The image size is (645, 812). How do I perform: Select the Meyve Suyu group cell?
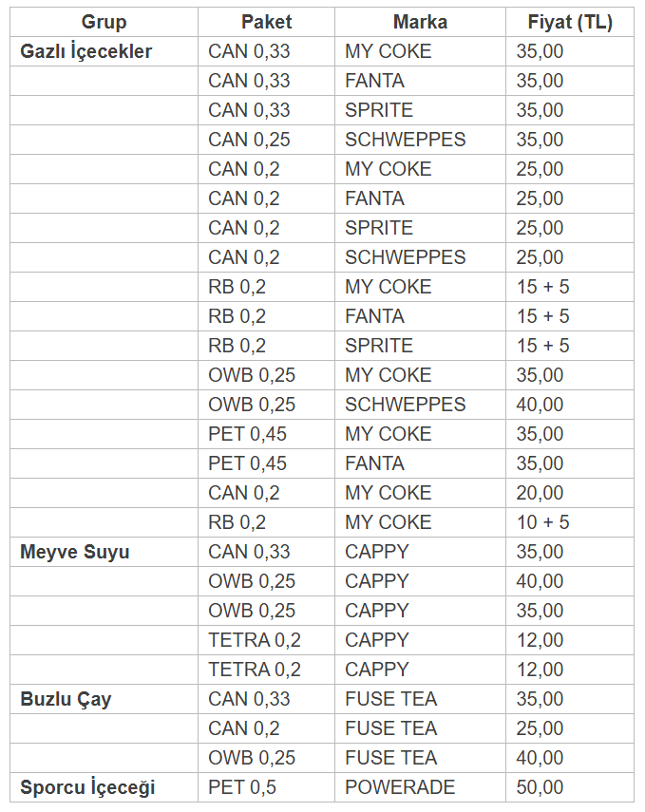click(104, 552)
